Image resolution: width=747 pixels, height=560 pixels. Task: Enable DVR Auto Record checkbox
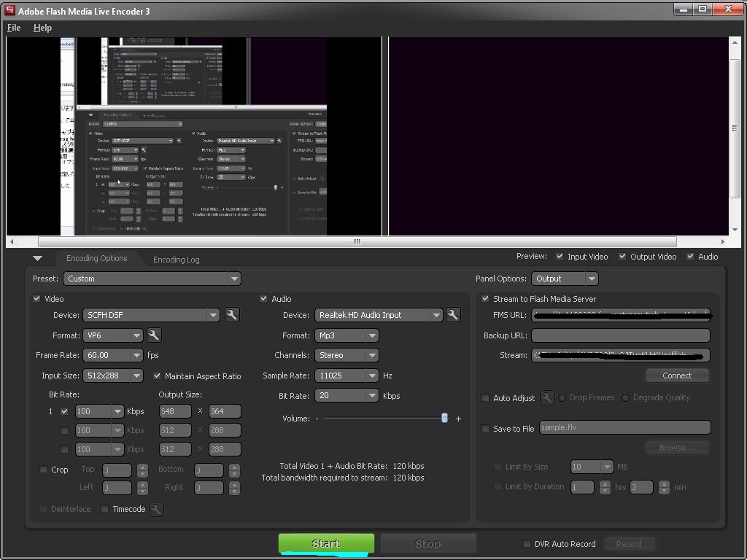[x=527, y=544]
